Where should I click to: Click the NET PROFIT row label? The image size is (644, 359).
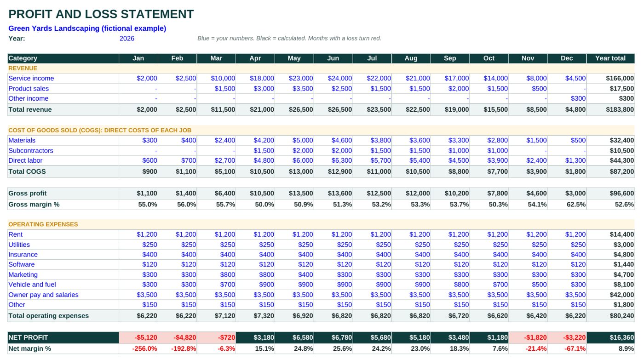click(x=28, y=338)
